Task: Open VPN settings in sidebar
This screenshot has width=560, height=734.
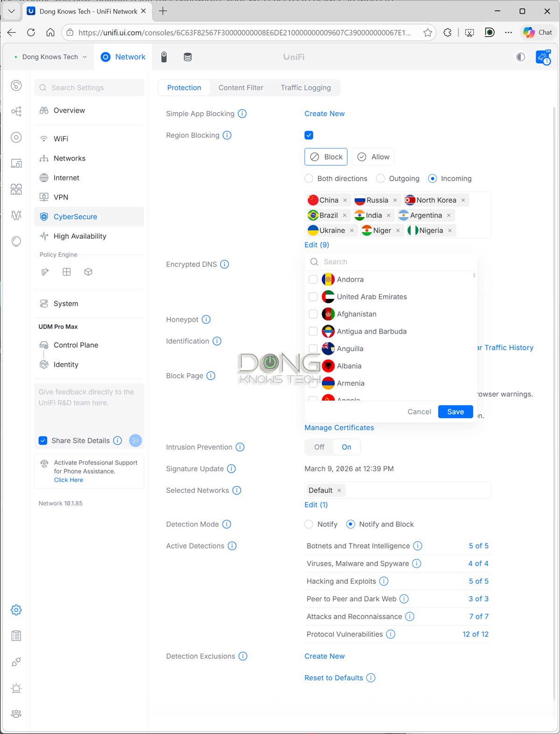Action: 89,197
